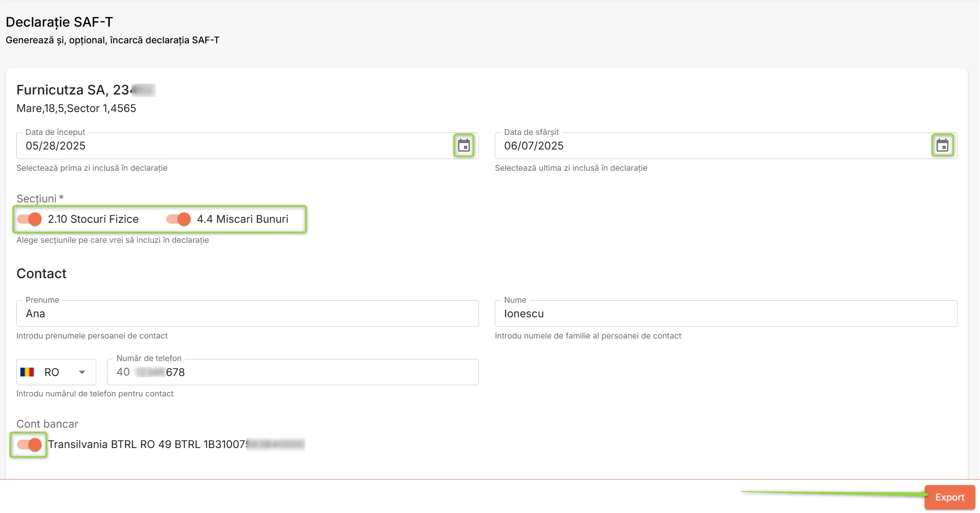Click 'Alege secțiunile pe care vrei' helper text
This screenshot has width=980, height=513.
tap(112, 240)
